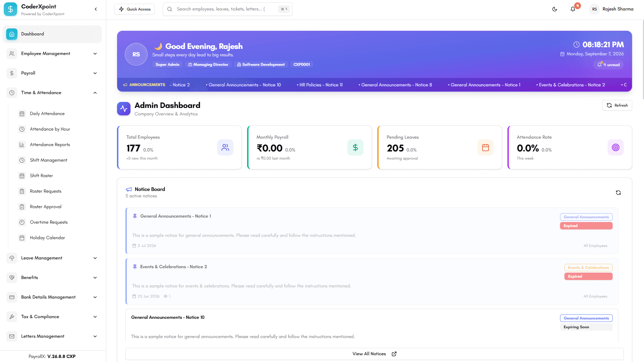Screen dimensions: 644x362
Task: Click the pin icon on General Announcements Notice 1
Action: tap(135, 216)
